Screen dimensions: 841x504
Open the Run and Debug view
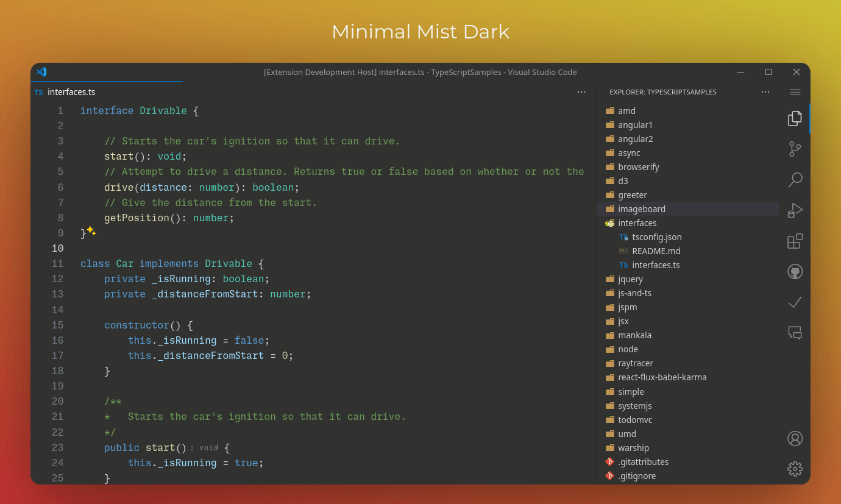coord(795,210)
